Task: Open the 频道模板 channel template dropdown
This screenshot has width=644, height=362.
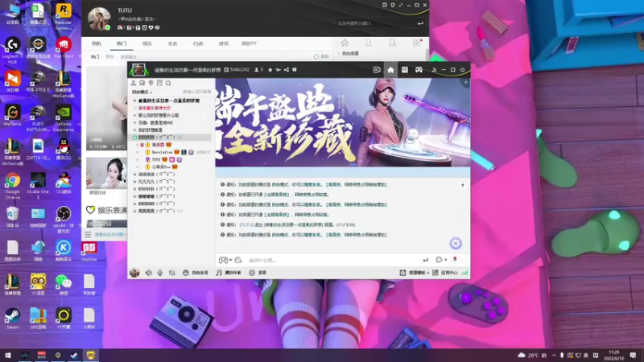Action: [x=415, y=273]
